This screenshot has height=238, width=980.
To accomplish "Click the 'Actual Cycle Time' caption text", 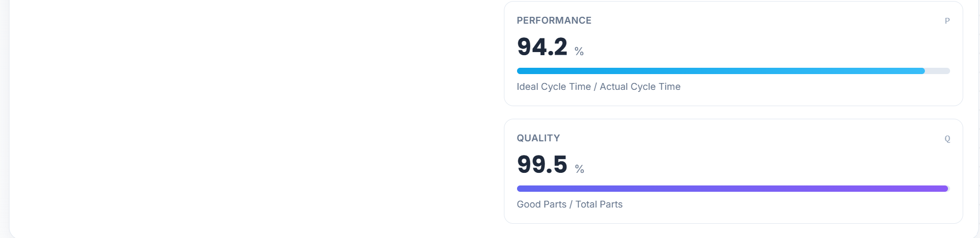I will pos(640,87).
